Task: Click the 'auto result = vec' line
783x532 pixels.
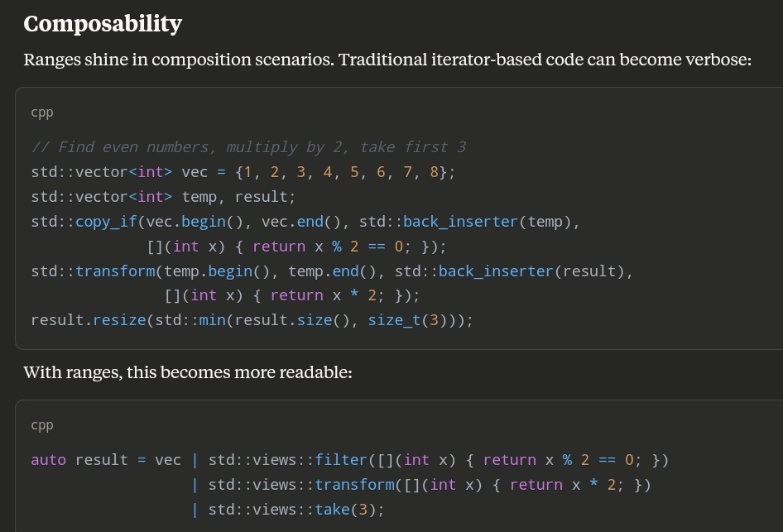Action: click(349, 460)
